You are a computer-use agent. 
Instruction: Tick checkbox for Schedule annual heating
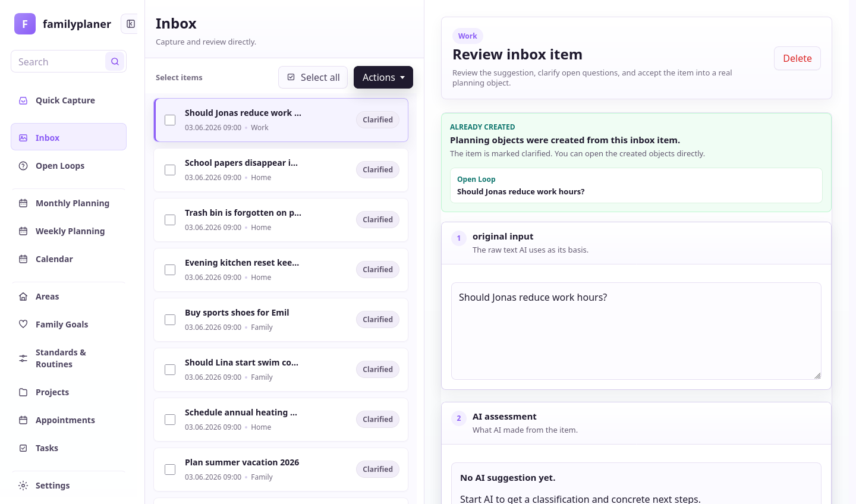(170, 420)
